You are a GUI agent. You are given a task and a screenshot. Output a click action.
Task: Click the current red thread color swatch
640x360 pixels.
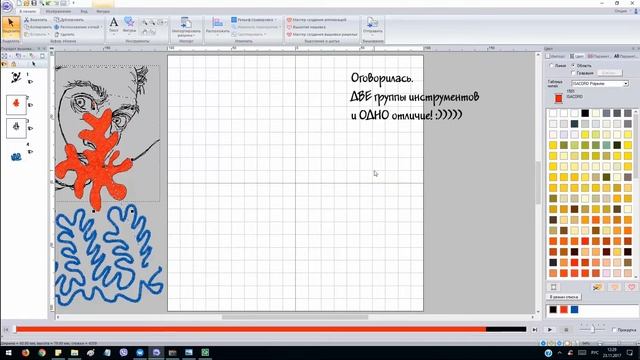(x=558, y=98)
